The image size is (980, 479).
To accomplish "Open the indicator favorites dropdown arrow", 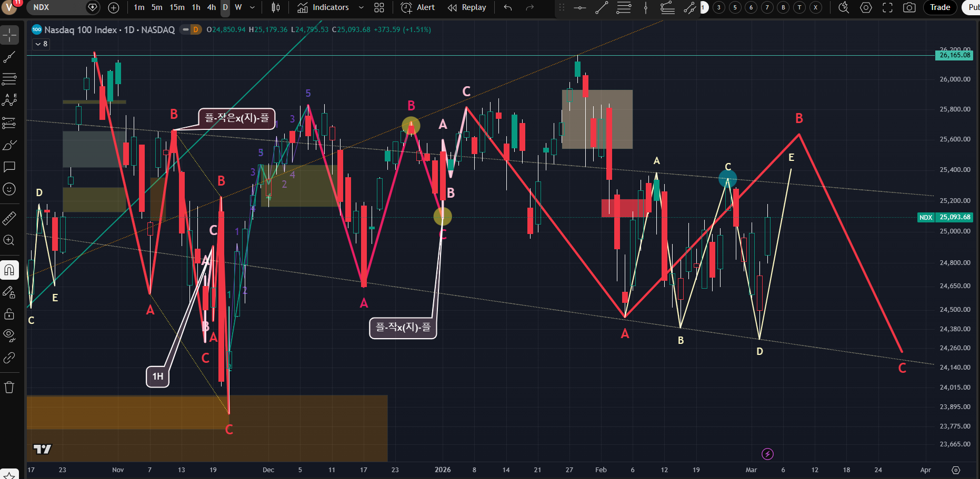I will coord(361,7).
